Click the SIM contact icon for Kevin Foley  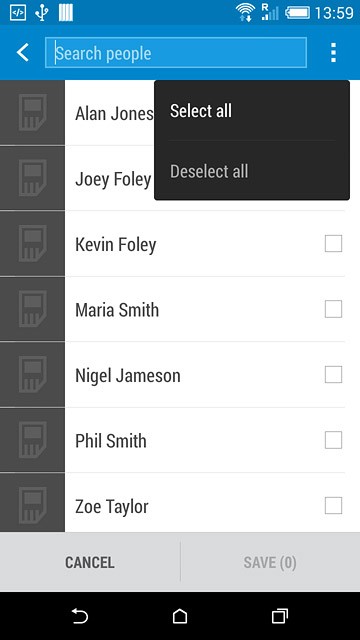coord(32,244)
